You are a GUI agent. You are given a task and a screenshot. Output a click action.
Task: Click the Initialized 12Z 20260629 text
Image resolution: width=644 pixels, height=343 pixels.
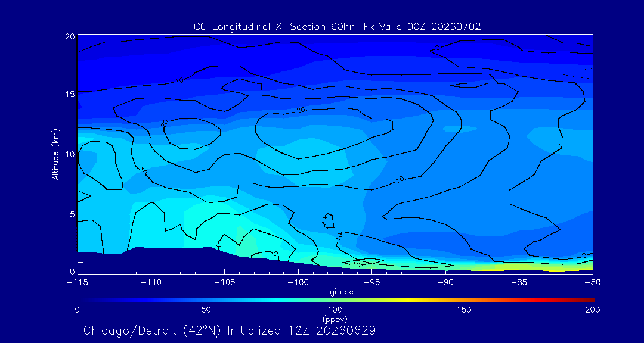(x=302, y=330)
